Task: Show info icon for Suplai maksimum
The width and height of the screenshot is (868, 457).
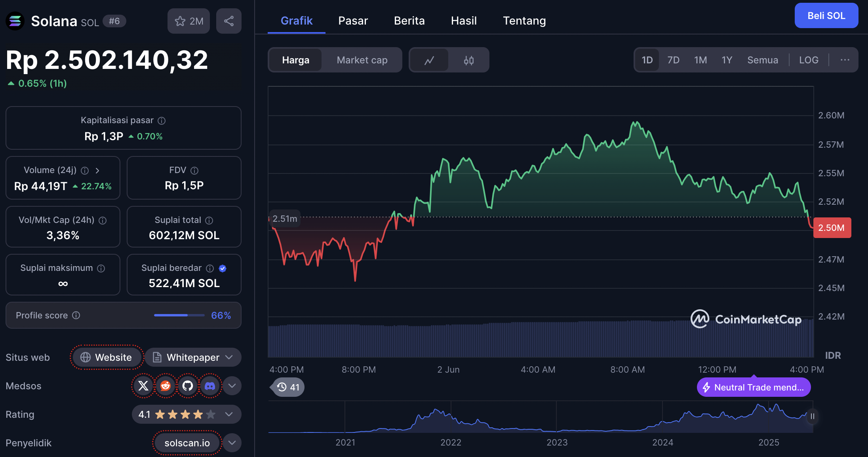Action: (101, 268)
